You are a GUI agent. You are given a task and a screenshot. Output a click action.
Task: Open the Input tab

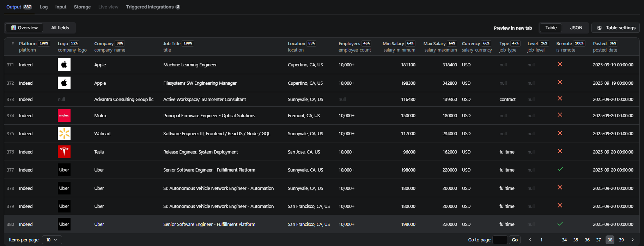pyautogui.click(x=61, y=7)
